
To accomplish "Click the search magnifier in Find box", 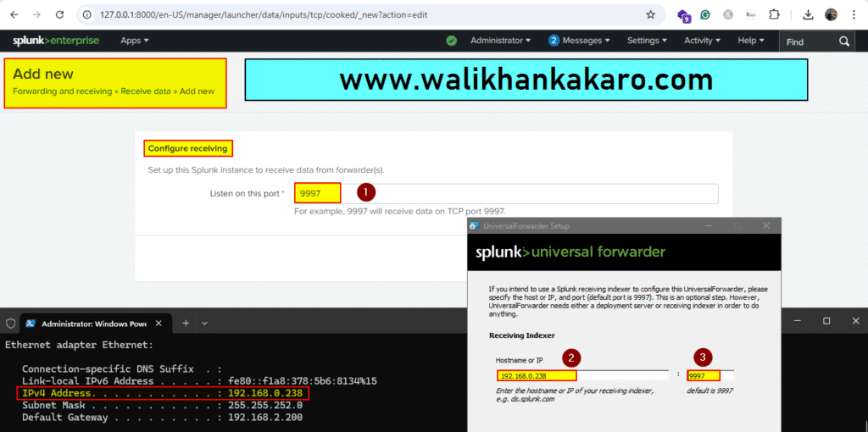I will tap(843, 42).
